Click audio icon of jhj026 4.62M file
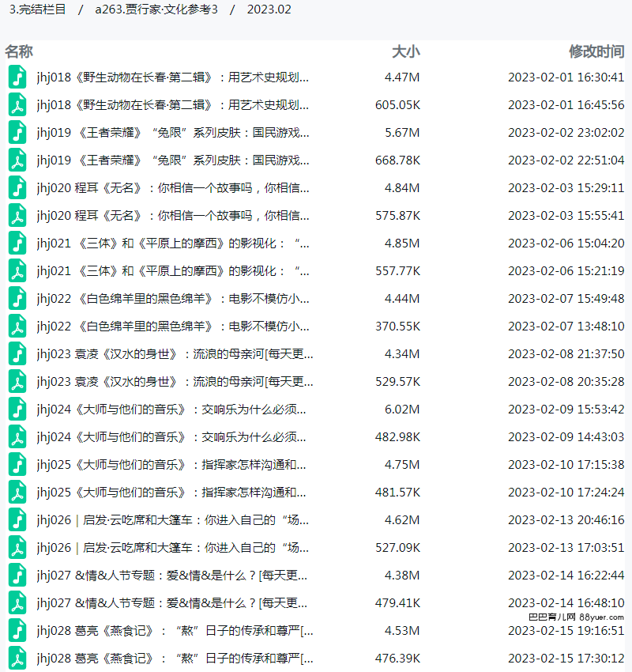This screenshot has height=672, width=632. [x=17, y=520]
